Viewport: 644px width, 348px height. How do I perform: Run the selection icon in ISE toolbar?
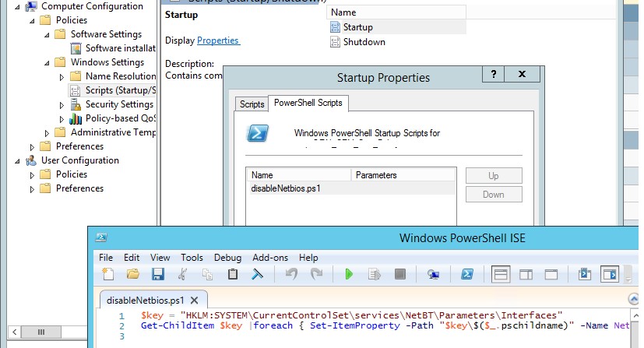(374, 274)
